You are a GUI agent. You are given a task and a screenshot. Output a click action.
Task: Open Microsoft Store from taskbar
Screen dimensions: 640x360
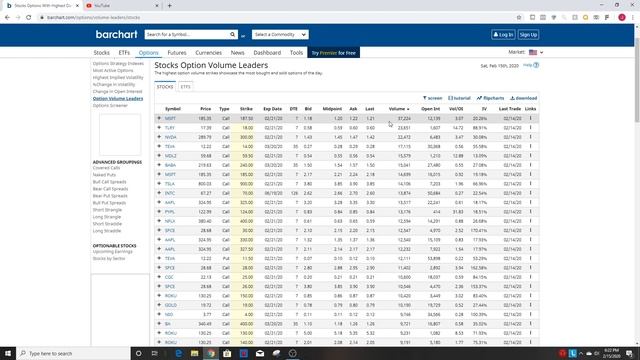coord(227,353)
